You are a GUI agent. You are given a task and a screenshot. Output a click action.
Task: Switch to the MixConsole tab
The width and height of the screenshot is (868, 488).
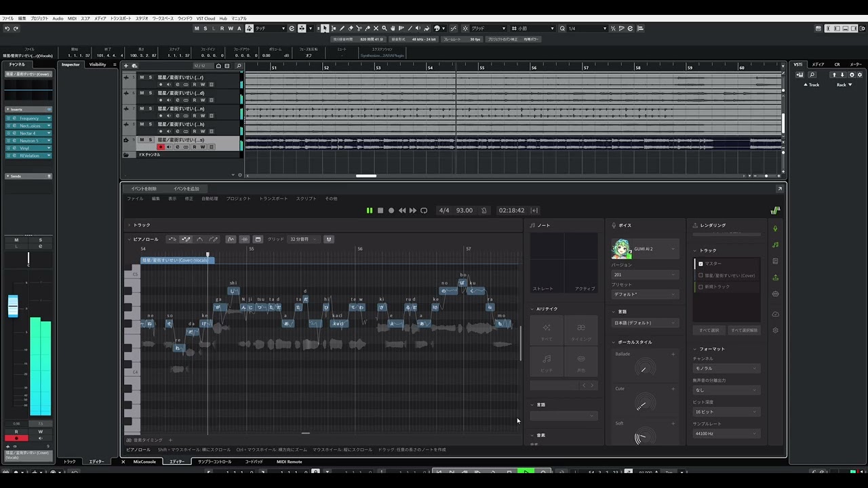[x=144, y=462]
